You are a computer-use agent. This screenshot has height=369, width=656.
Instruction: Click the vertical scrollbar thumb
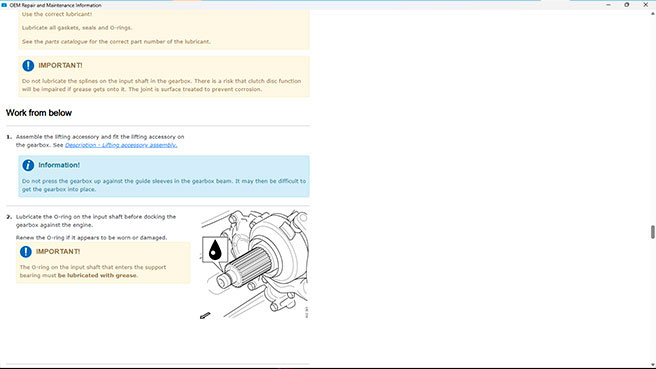[652, 232]
